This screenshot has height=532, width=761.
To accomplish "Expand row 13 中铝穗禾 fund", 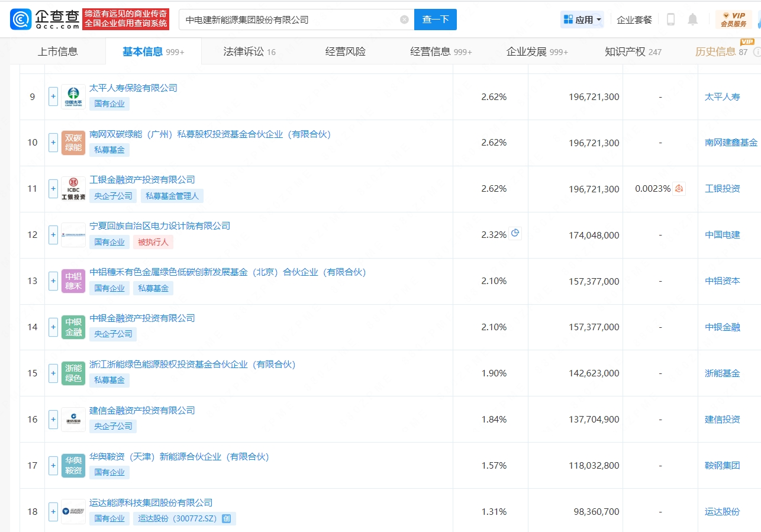I will click(53, 281).
